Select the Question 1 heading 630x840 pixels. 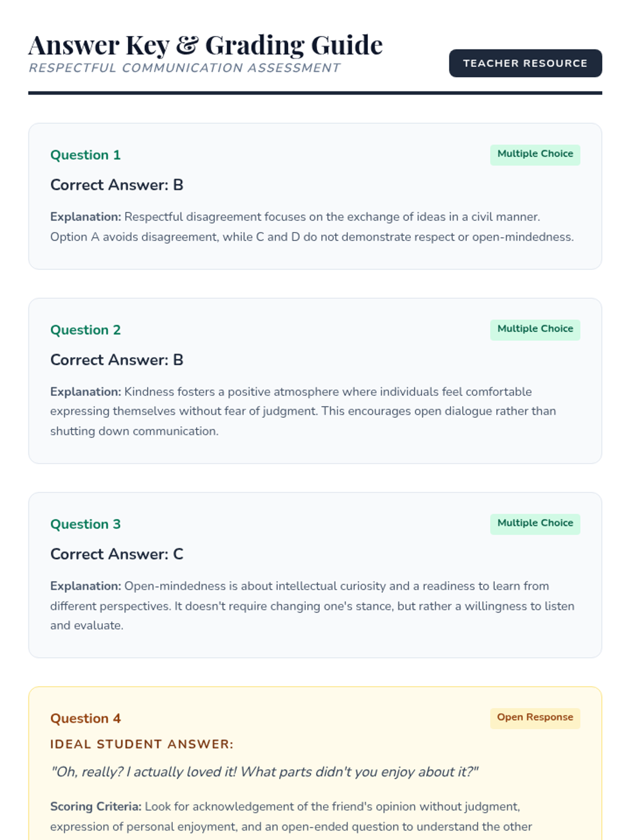86,155
